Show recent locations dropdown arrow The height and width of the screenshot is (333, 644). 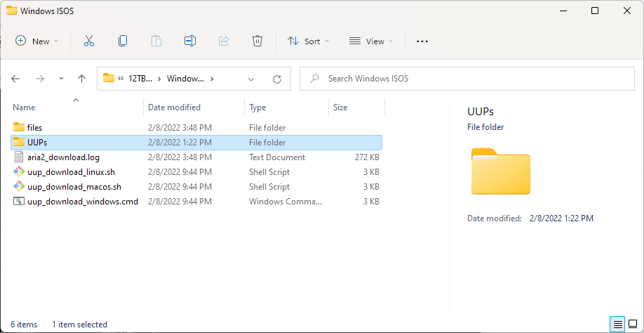[62, 79]
